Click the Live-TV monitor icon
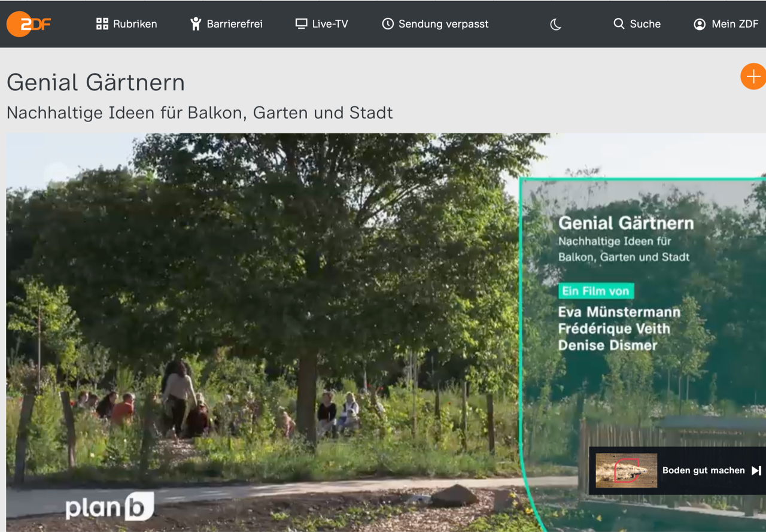 (301, 24)
